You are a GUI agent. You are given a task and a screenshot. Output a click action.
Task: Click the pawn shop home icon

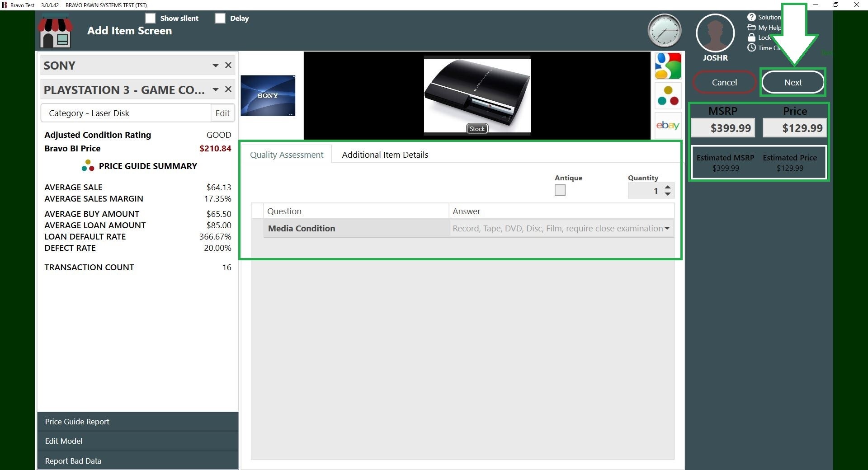click(55, 31)
